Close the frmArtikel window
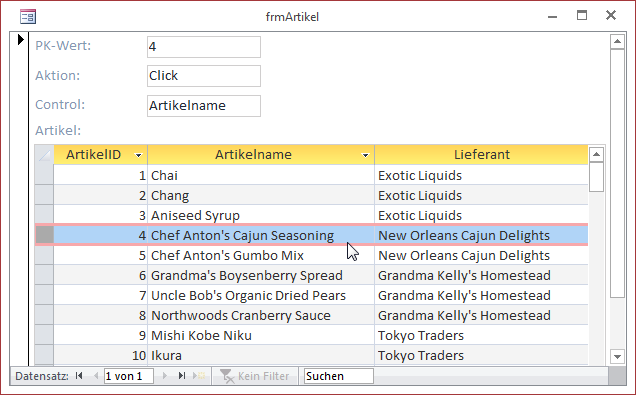 pos(611,15)
